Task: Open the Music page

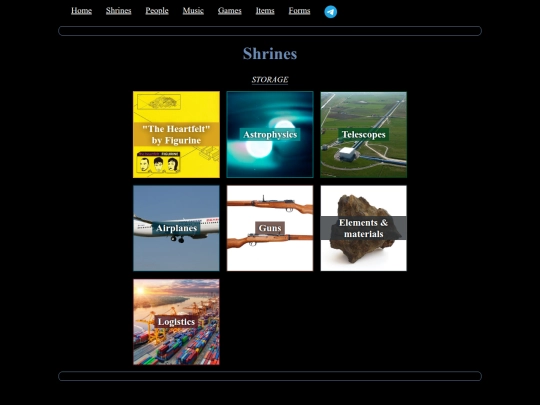Action: point(193,11)
